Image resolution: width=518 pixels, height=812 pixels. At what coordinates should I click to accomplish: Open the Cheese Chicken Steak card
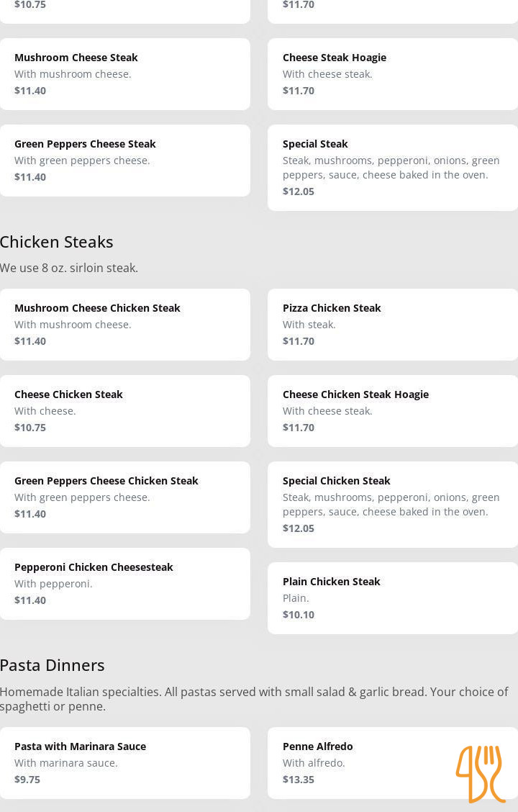pyautogui.click(x=124, y=411)
